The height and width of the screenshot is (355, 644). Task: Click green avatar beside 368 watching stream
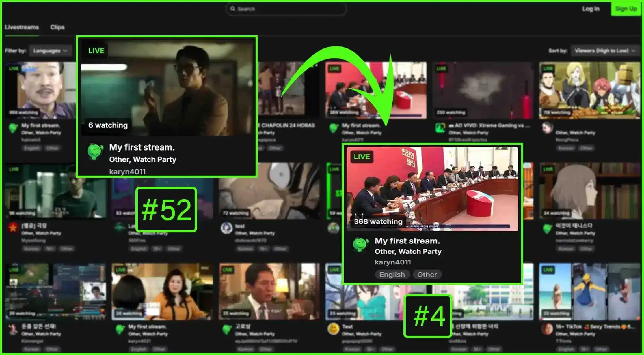(x=360, y=244)
